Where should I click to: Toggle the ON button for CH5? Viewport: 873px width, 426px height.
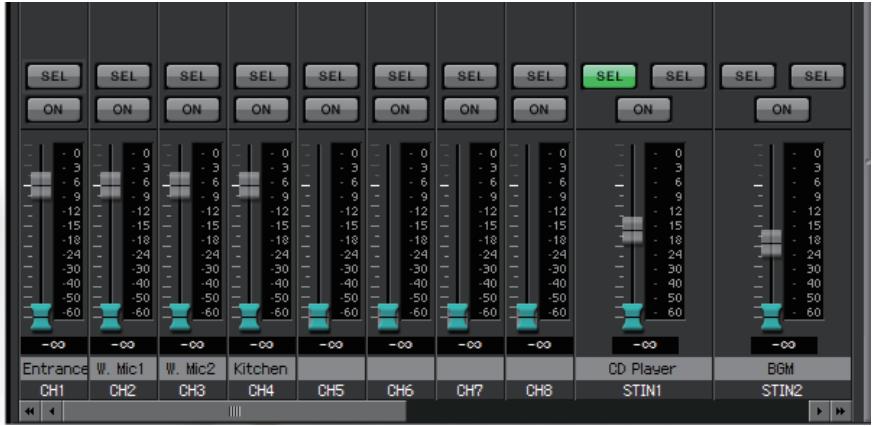tap(331, 109)
